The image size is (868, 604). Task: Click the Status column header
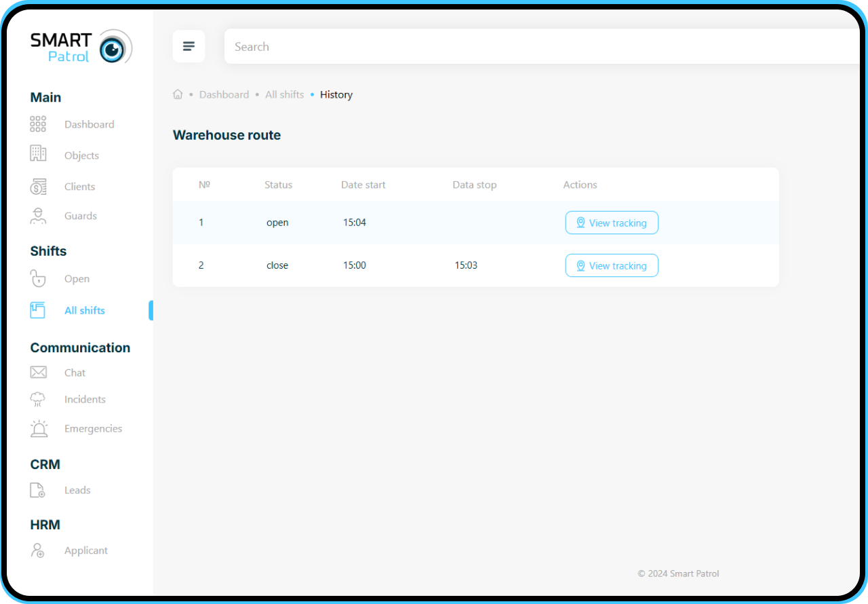click(x=278, y=185)
